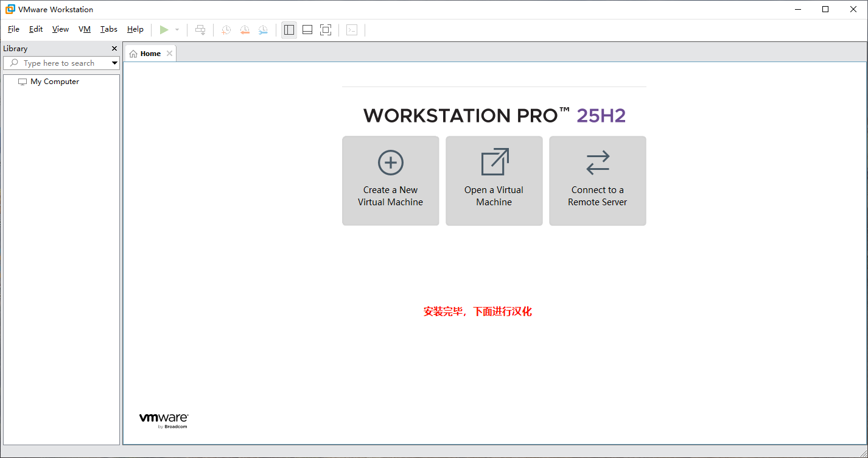Click the console view toolbar icon
Viewport: 868px width, 458px height.
point(352,29)
